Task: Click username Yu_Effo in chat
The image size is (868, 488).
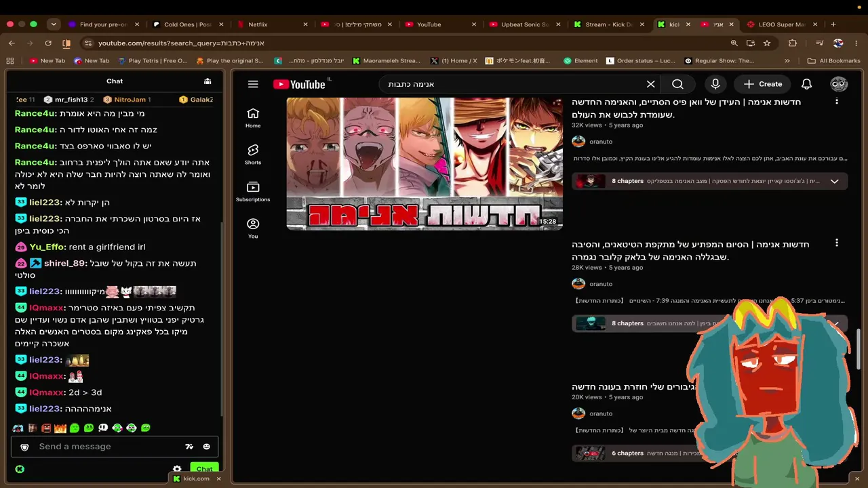Action: (x=48, y=247)
